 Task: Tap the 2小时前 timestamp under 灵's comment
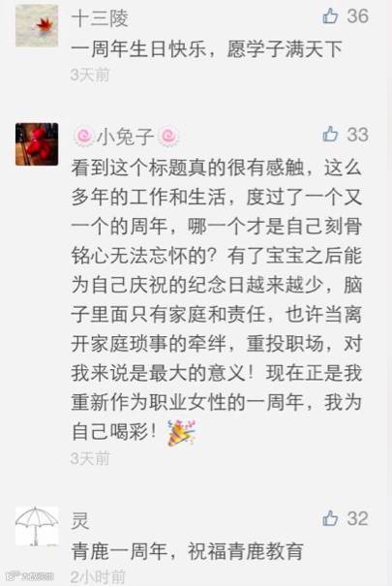click(98, 577)
